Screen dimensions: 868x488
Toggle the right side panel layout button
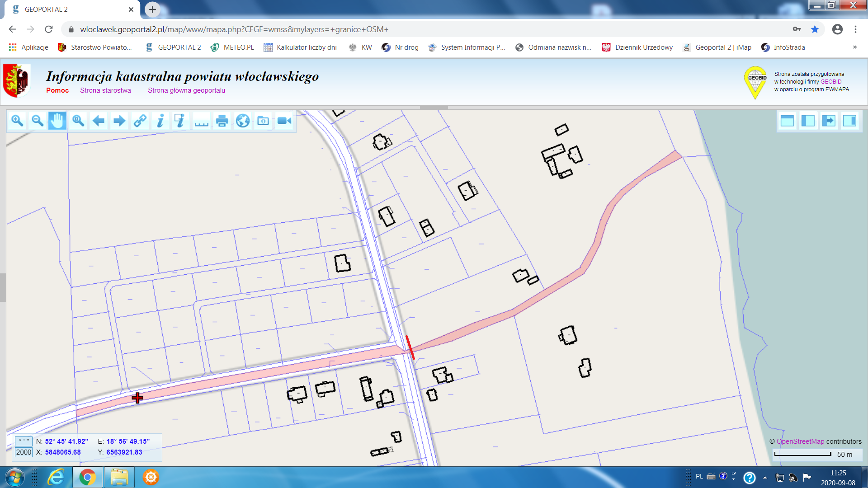pyautogui.click(x=849, y=121)
